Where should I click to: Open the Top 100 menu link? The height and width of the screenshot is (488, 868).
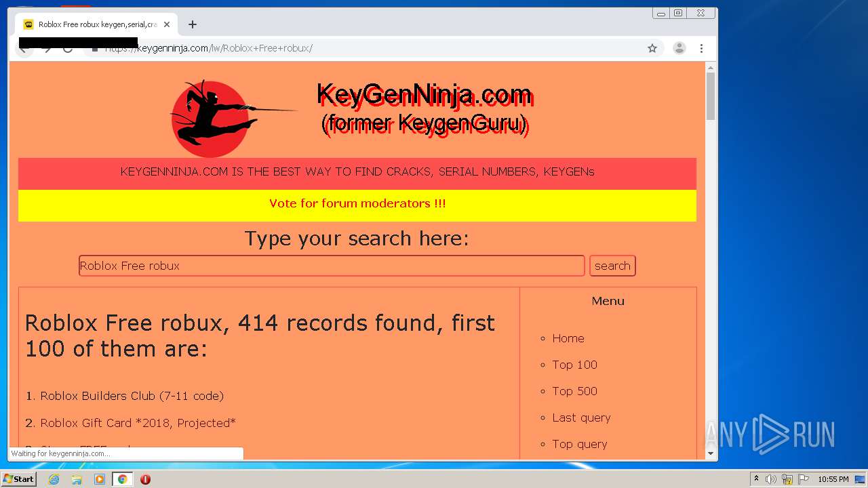point(574,365)
